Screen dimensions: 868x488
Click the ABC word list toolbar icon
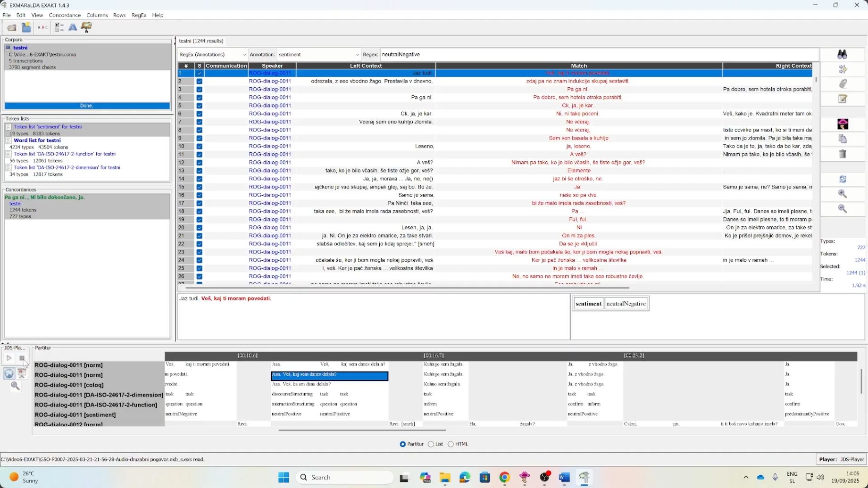pyautogui.click(x=42, y=28)
